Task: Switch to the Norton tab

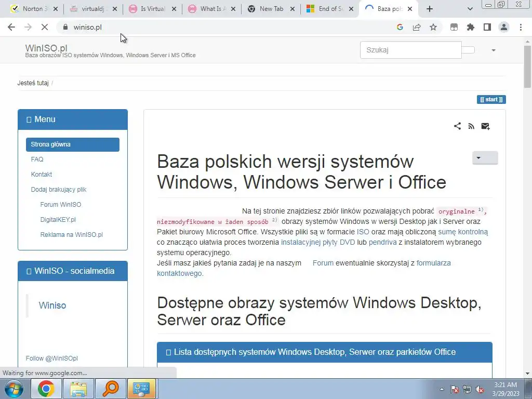Action: (30, 9)
